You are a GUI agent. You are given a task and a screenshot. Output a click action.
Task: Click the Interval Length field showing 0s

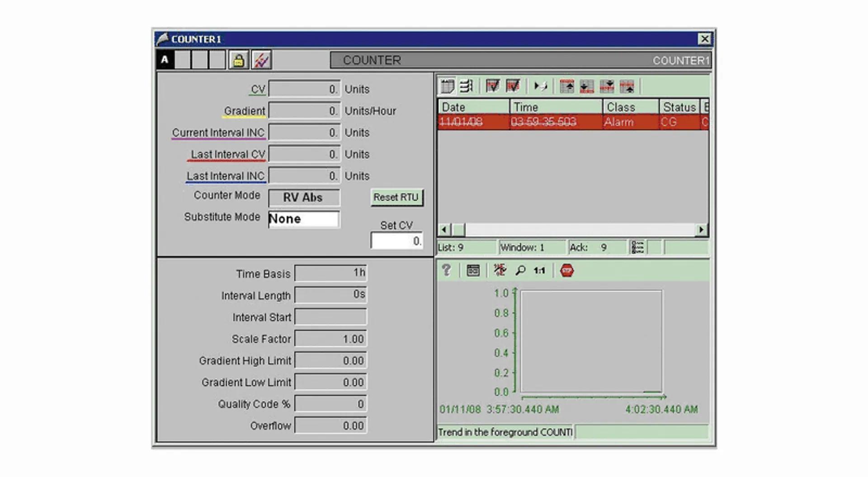[x=330, y=295]
